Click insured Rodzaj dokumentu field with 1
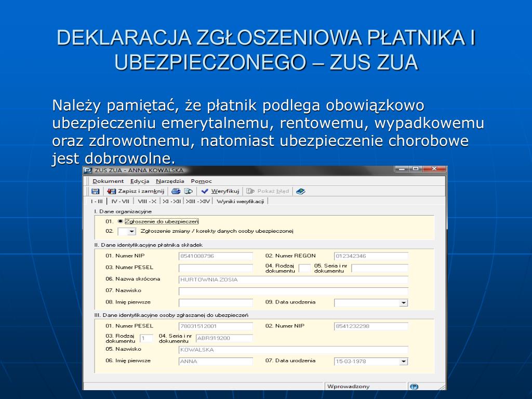Viewport: 532px width, 399px height. pyautogui.click(x=146, y=338)
